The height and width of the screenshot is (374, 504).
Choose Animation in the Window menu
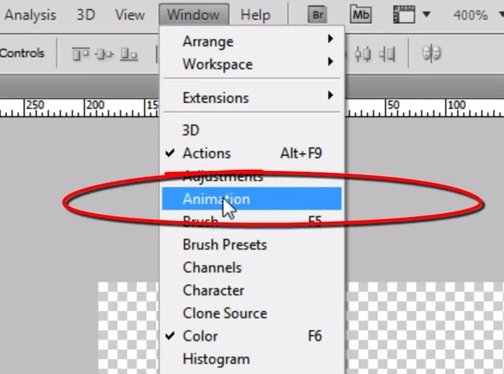[x=252, y=199]
